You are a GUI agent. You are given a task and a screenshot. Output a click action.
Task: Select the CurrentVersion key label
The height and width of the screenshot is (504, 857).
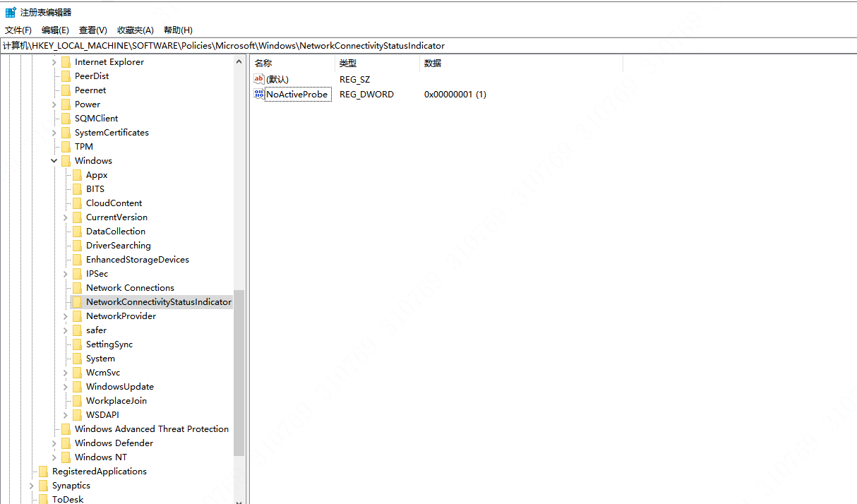(116, 217)
